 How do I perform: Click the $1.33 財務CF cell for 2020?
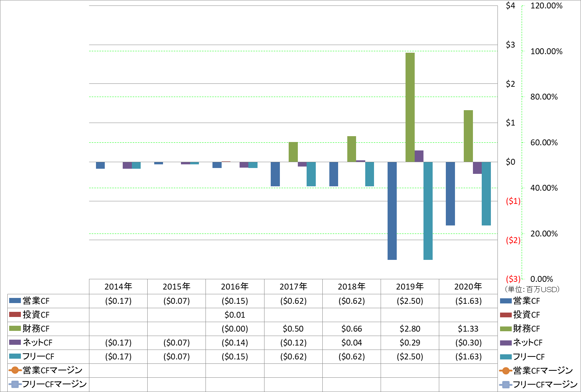pyautogui.click(x=468, y=329)
